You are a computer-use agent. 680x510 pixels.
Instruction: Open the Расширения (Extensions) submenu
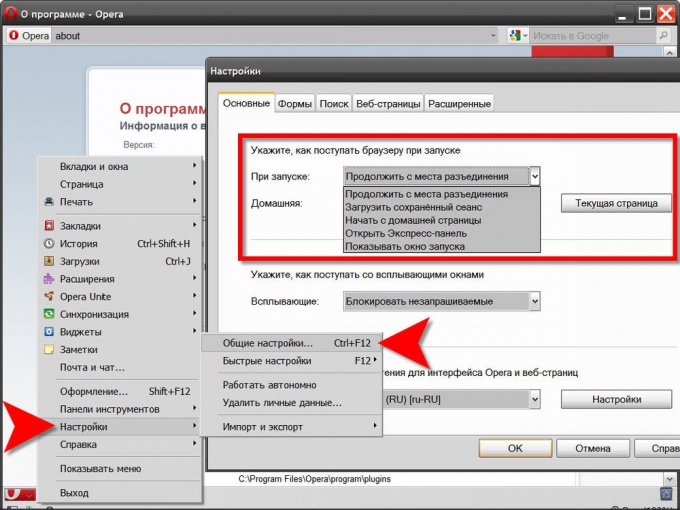coord(87,279)
